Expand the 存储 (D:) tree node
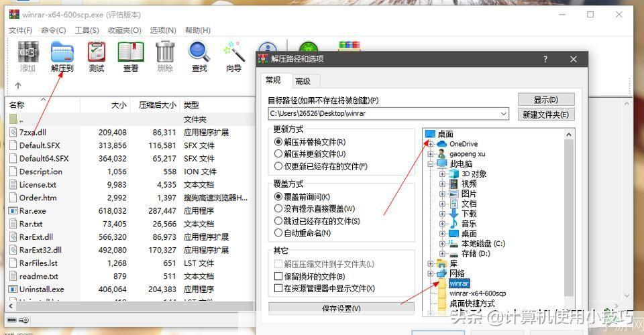 (442, 253)
